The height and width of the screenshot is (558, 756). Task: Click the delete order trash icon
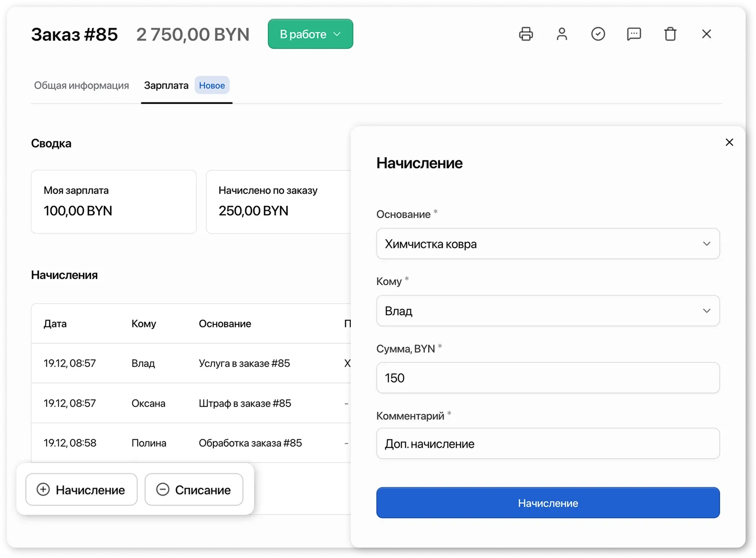pos(670,34)
